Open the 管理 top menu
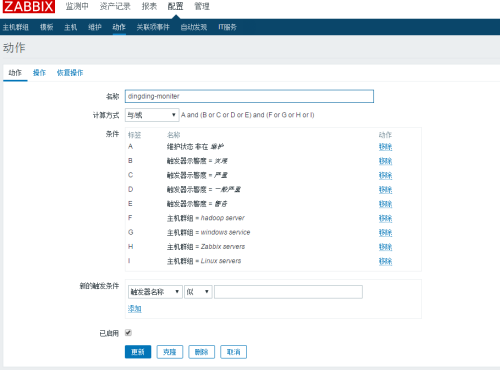This screenshot has height=370, width=500. [x=202, y=6]
